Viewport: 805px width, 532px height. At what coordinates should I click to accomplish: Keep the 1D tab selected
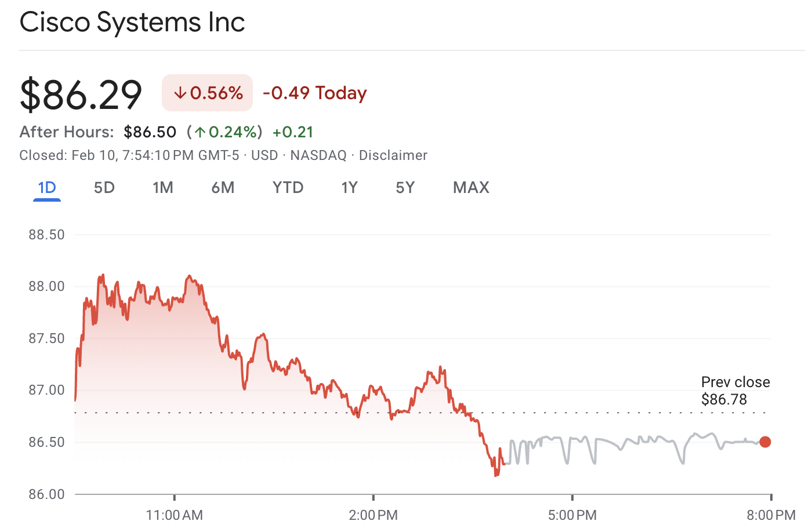click(46, 187)
